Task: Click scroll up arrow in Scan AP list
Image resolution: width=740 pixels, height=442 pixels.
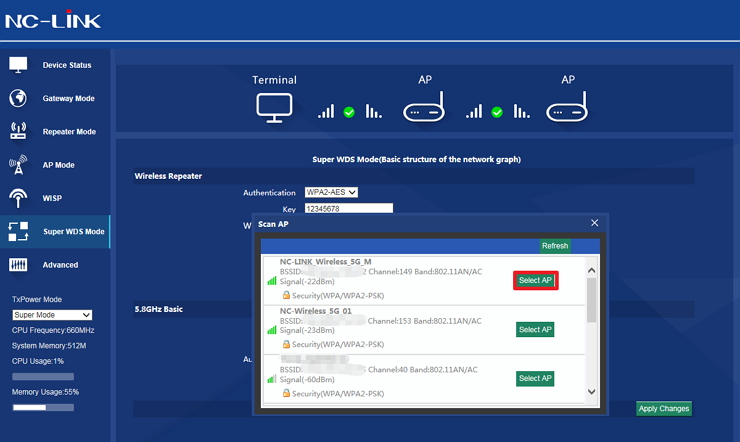Action: tap(591, 271)
